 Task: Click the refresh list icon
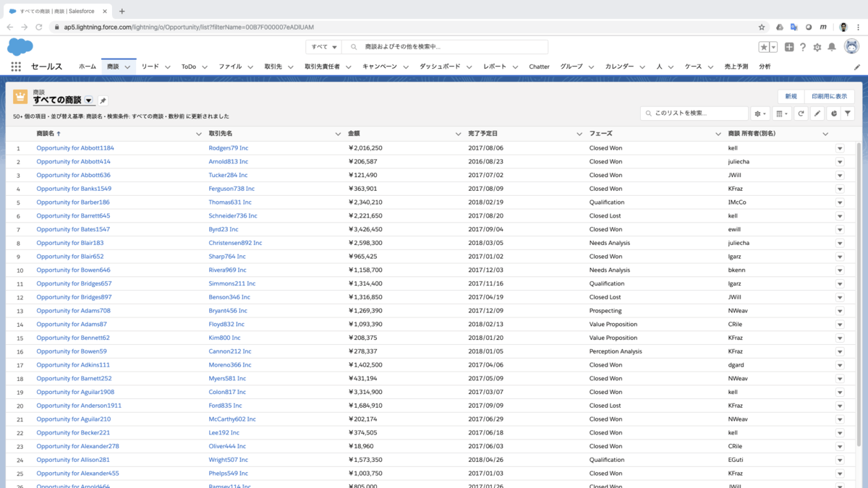(801, 114)
